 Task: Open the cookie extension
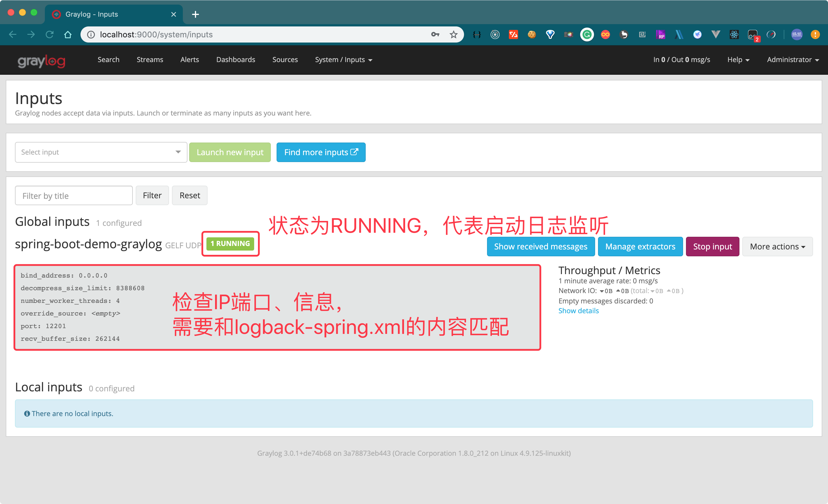(x=532, y=34)
